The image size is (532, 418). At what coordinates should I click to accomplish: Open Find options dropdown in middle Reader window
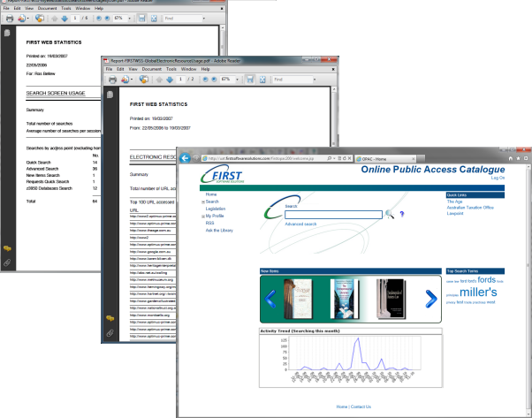(315, 80)
